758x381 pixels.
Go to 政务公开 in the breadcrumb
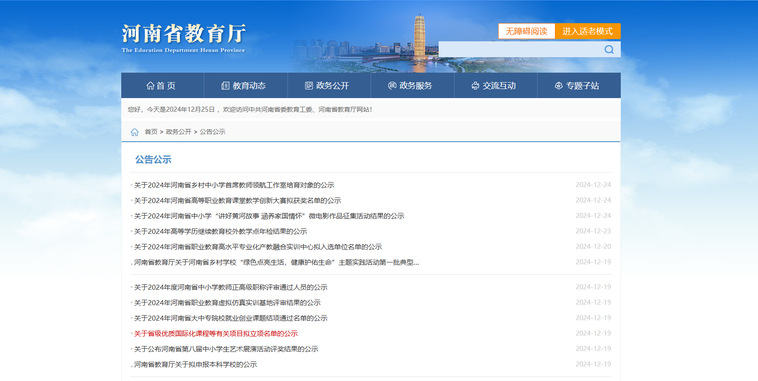[x=178, y=132]
